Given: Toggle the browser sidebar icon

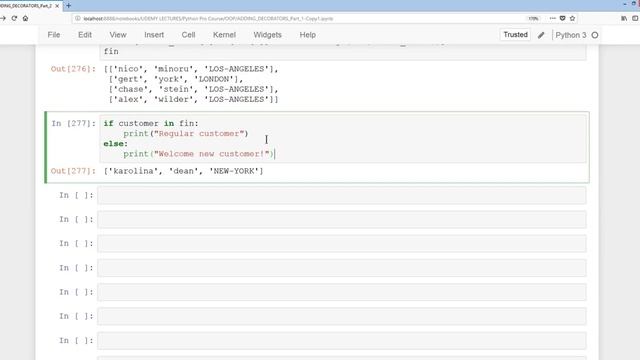Looking at the screenshot, I should pos(635,18).
